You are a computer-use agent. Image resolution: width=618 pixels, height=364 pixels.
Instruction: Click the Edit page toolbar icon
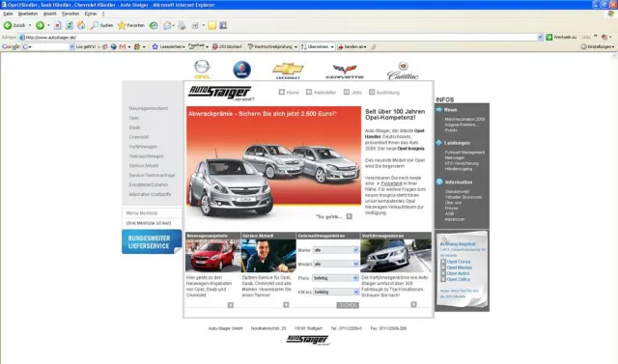[x=195, y=26]
